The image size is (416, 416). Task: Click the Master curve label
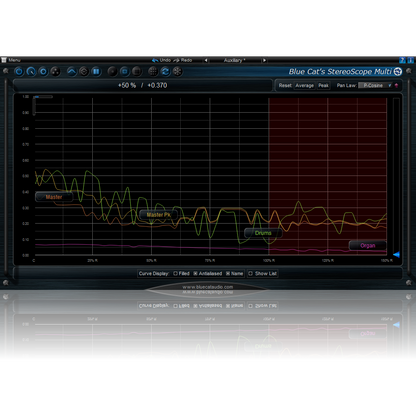point(54,197)
